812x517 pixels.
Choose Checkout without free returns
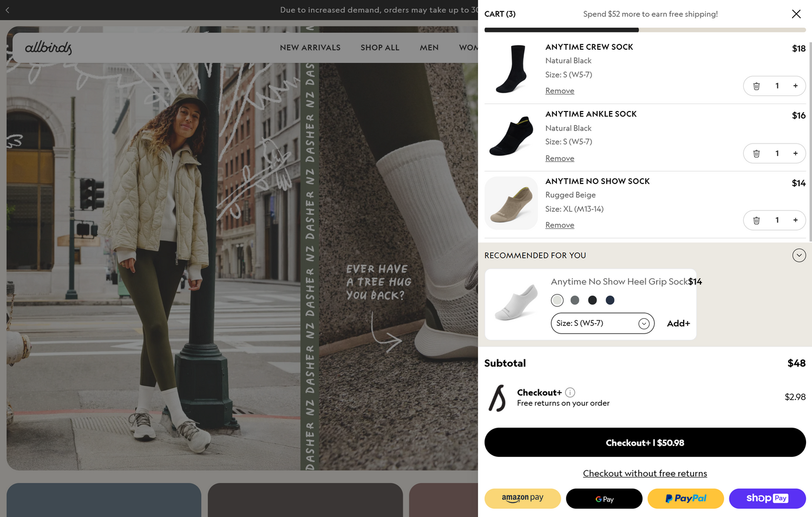(645, 474)
